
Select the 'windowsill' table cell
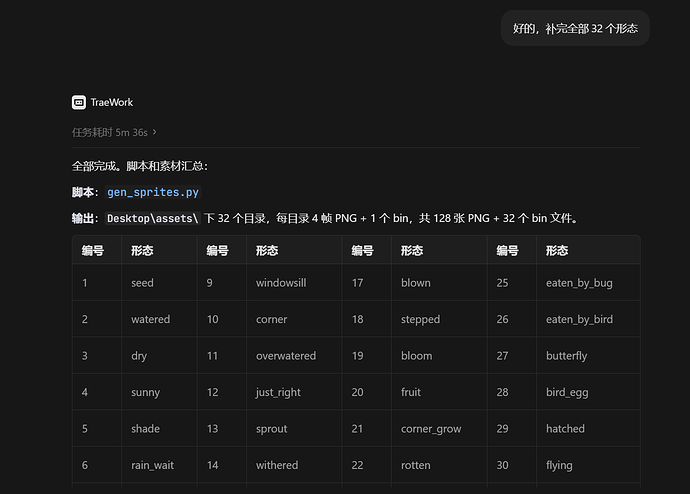(294, 282)
